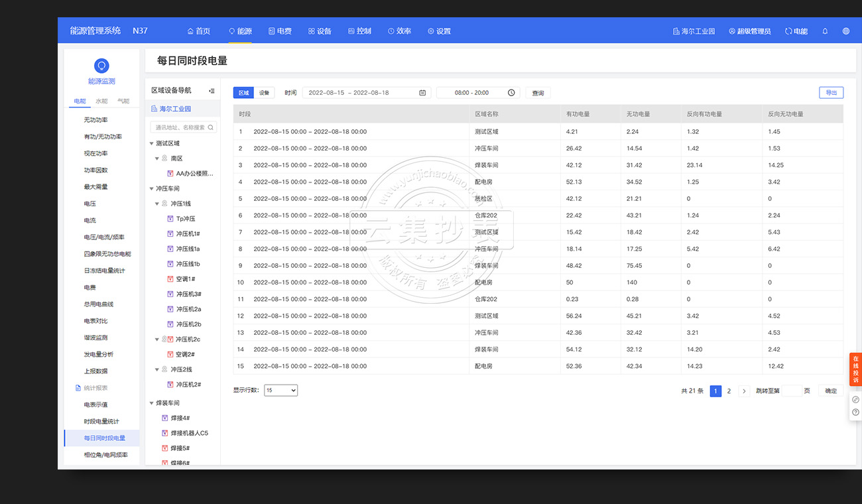The height and width of the screenshot is (504, 862).
Task: Open the 显示行数 rows dropdown
Action: (280, 391)
